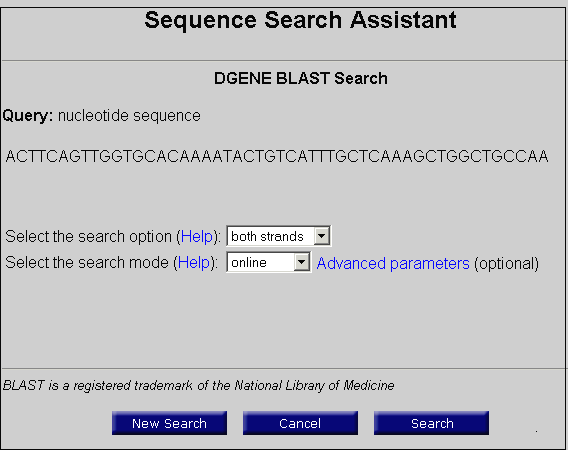Click "Select the search option" label
This screenshot has height=450, width=568.
tap(88, 237)
